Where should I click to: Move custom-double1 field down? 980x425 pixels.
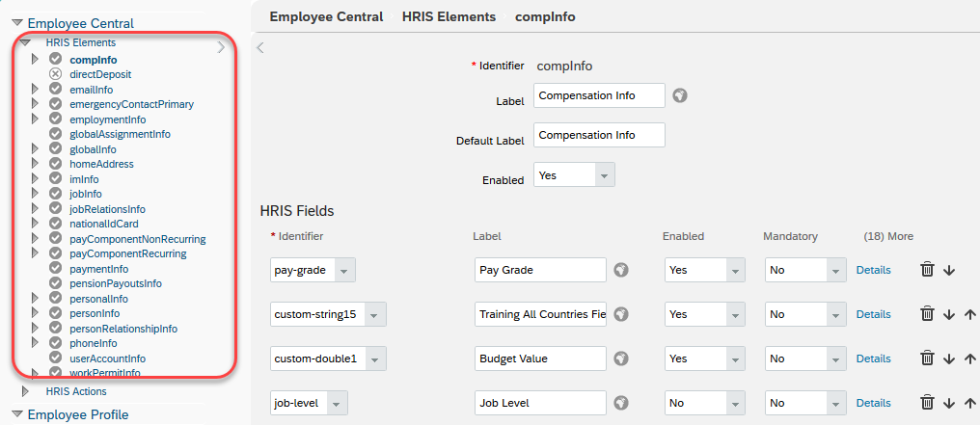click(x=949, y=359)
